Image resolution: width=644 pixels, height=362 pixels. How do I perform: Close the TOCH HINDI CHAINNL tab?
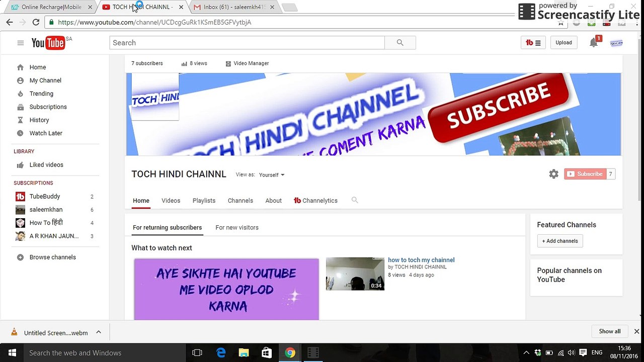181,7
